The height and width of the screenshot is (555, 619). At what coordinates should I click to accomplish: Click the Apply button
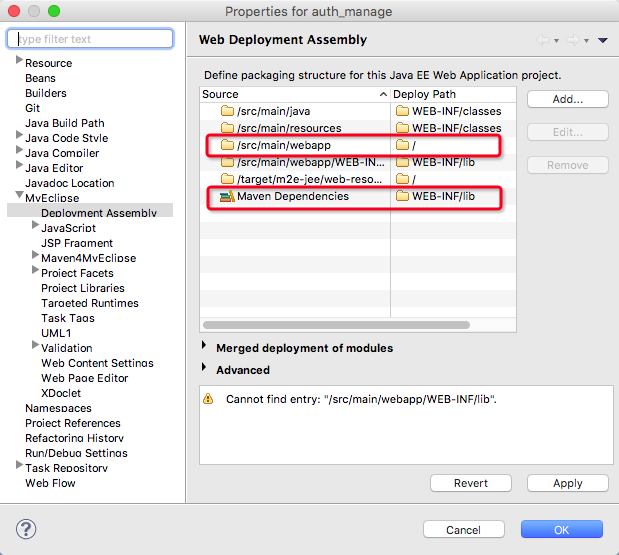point(567,483)
